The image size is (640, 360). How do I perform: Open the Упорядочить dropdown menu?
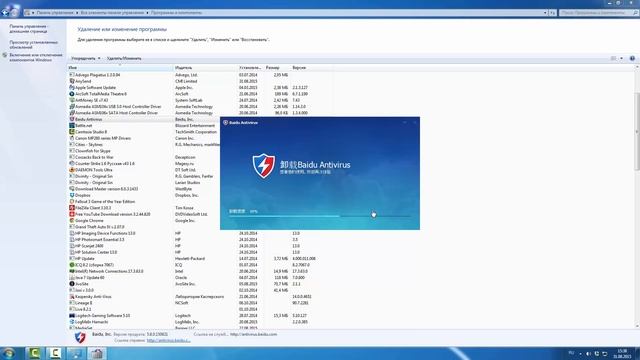(85, 58)
